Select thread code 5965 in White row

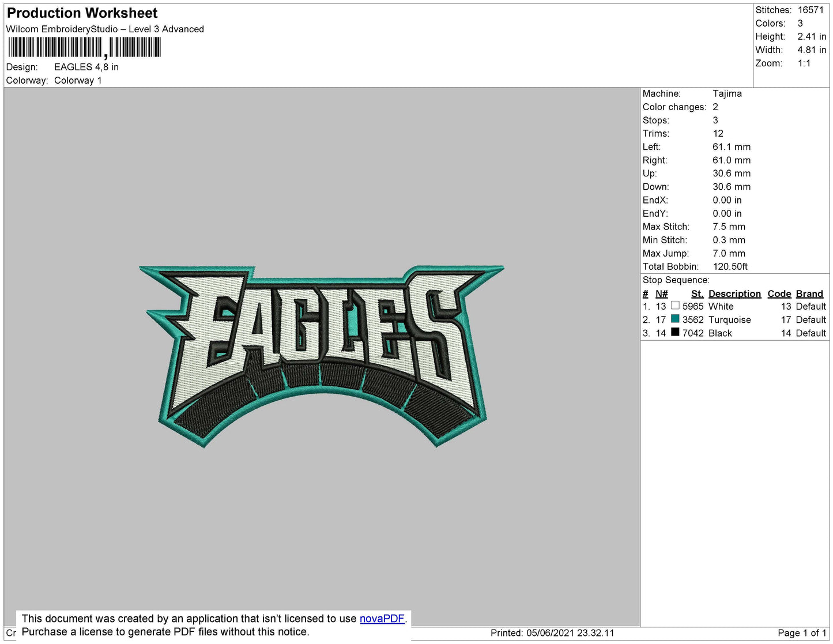pyautogui.click(x=693, y=306)
